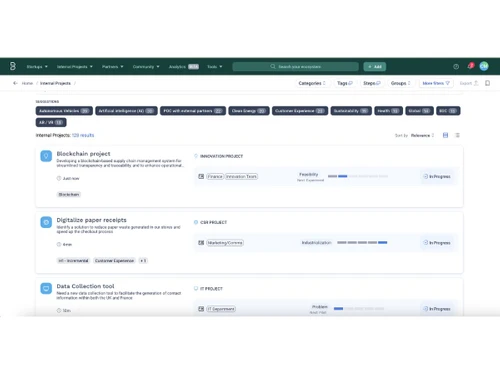The image size is (500, 375).
Task: Select the Sustainability suggestion chip
Action: click(351, 111)
